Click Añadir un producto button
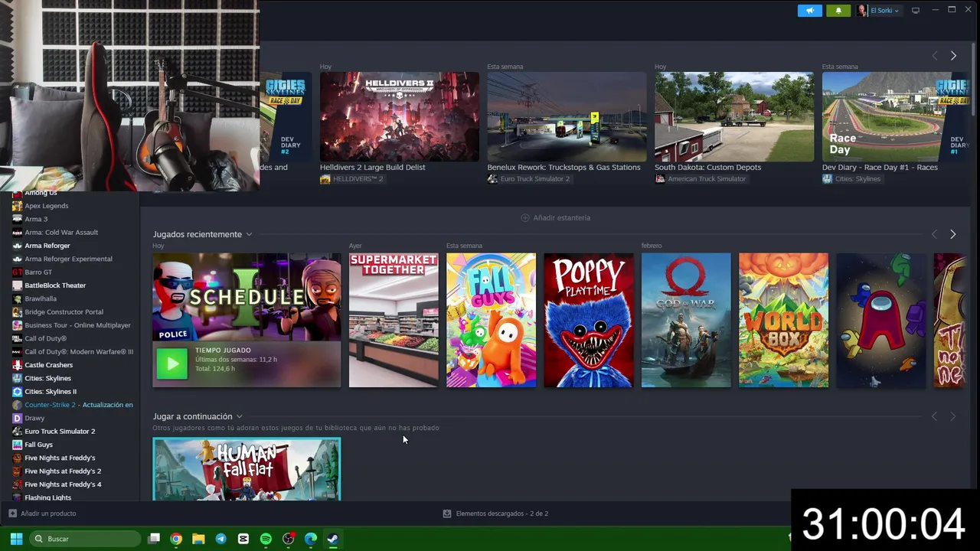 pos(42,514)
